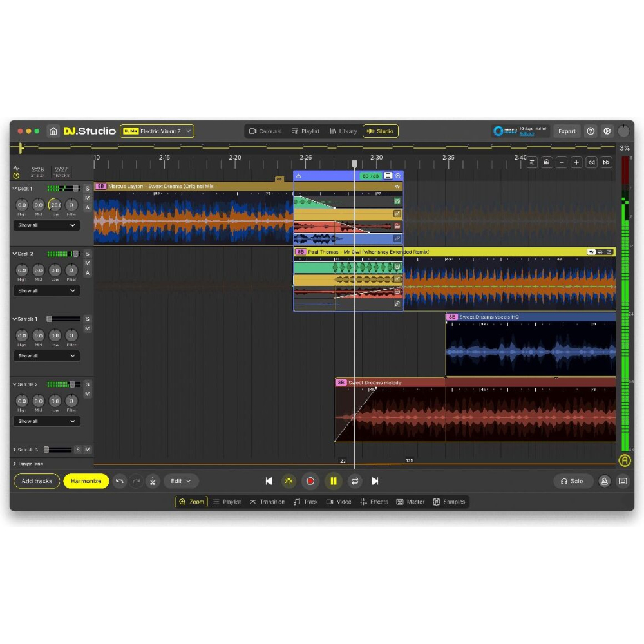This screenshot has width=644, height=644.
Task: Export the project
Action: click(x=566, y=131)
